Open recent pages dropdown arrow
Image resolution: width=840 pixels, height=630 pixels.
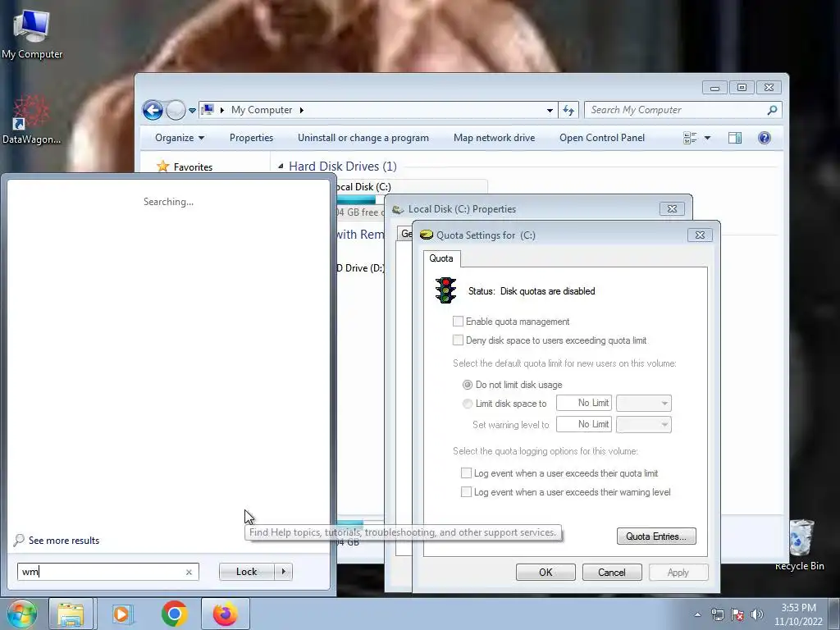pyautogui.click(x=192, y=111)
